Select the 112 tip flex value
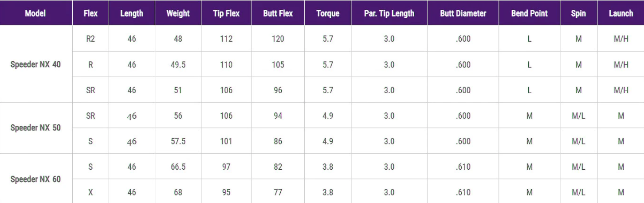644x203 pixels. [226, 39]
